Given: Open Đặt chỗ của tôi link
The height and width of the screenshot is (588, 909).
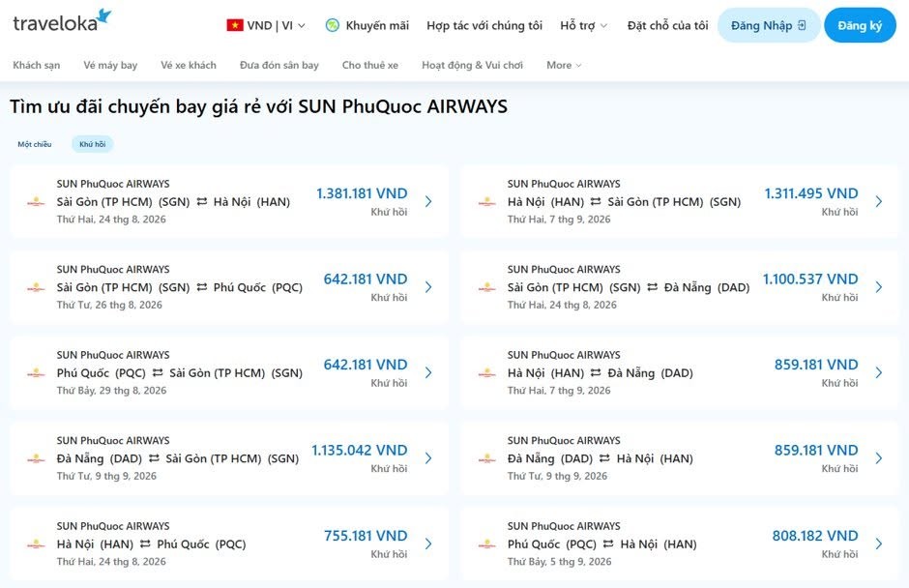Looking at the screenshot, I should [668, 25].
